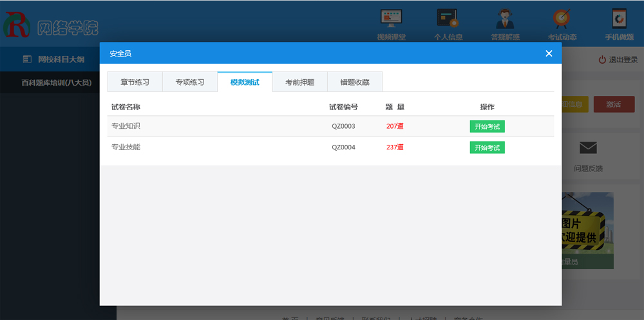Click the 退出登录 link

click(623, 60)
